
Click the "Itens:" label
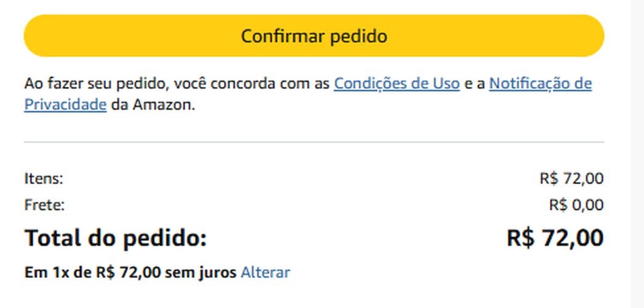click(x=44, y=179)
